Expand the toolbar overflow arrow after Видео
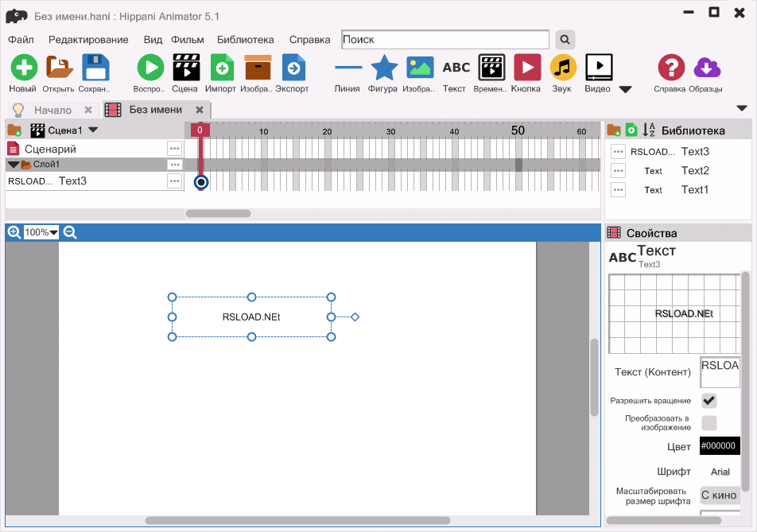757x532 pixels. pos(625,89)
